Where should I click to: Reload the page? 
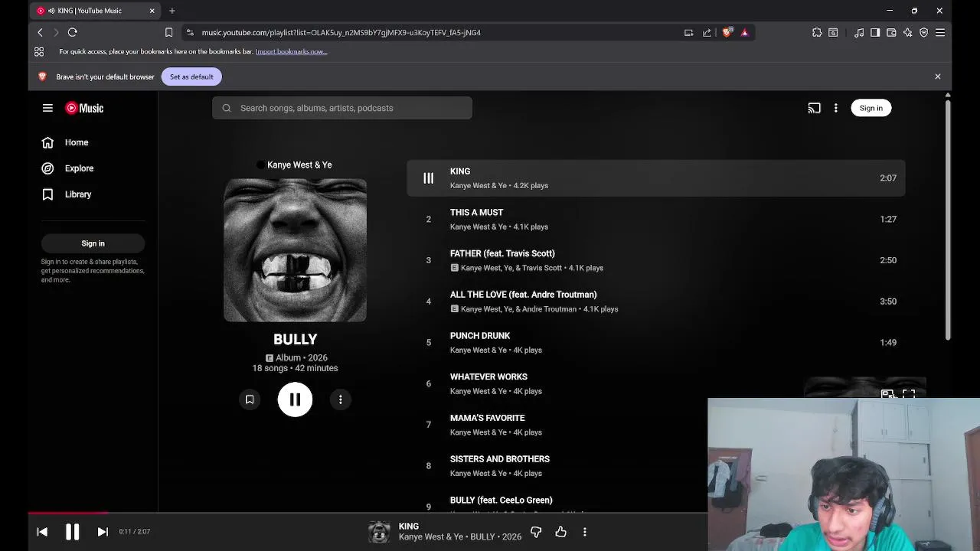point(73,32)
